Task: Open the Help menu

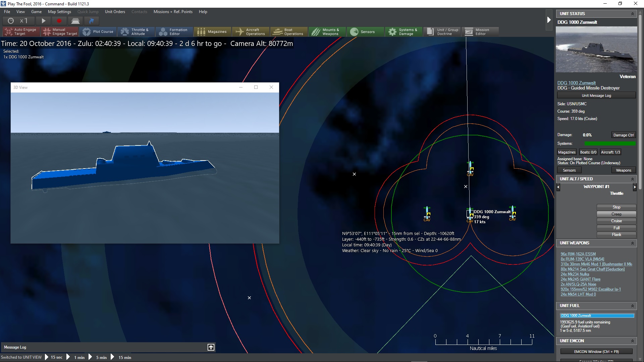Action: [203, 12]
